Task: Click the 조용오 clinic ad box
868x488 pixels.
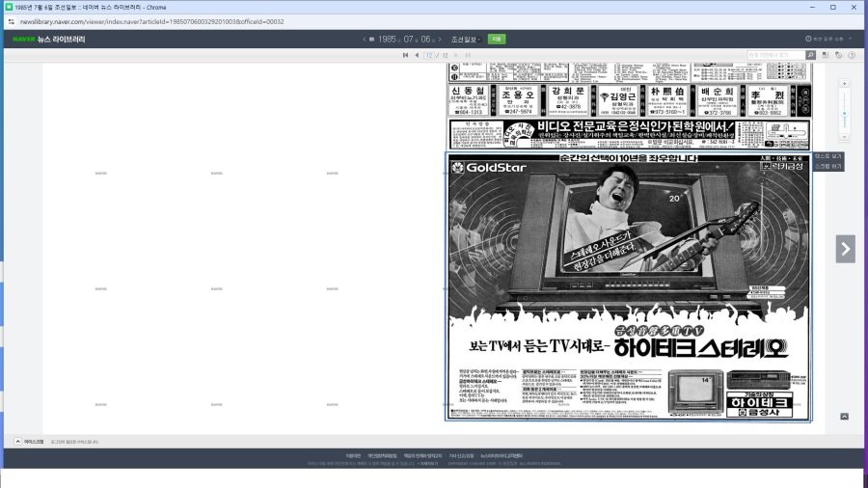Action: coord(518,100)
